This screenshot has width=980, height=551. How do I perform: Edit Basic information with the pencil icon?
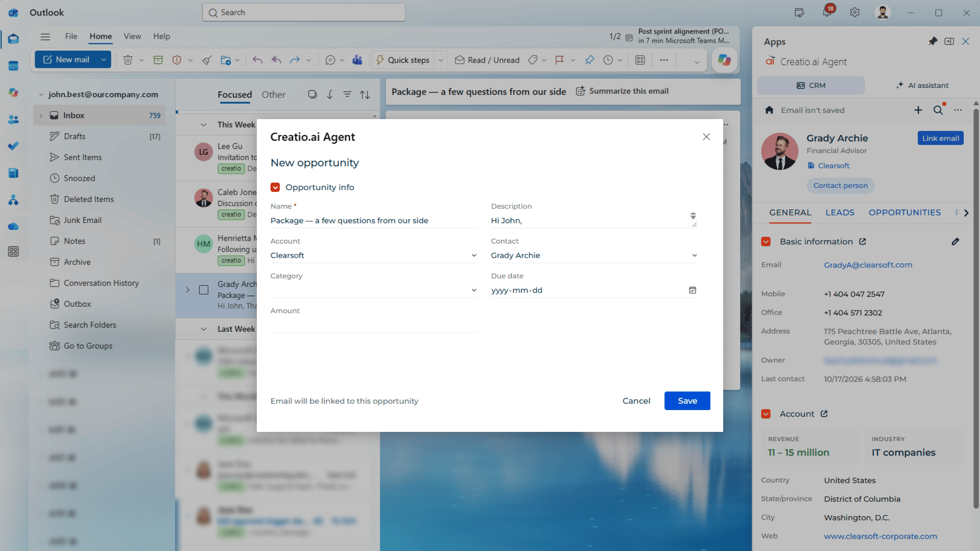click(955, 242)
